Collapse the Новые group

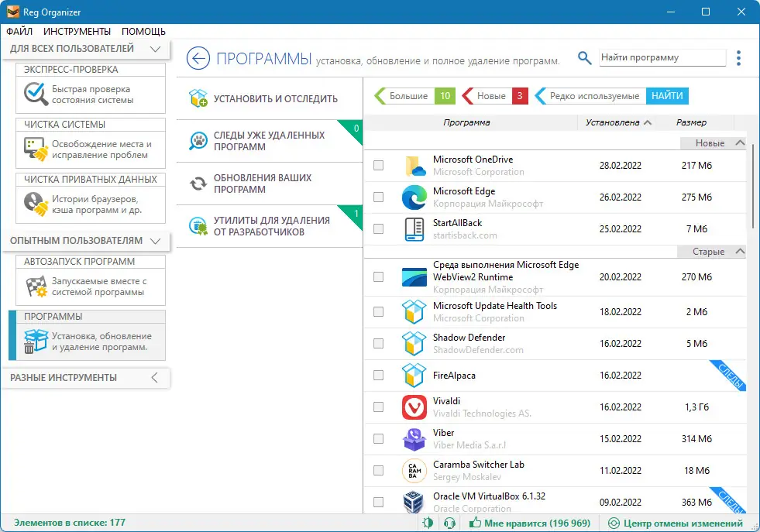click(740, 143)
